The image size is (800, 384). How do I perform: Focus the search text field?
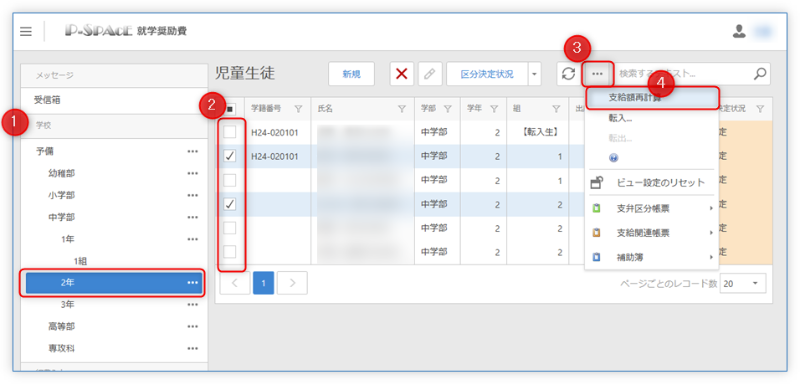684,74
